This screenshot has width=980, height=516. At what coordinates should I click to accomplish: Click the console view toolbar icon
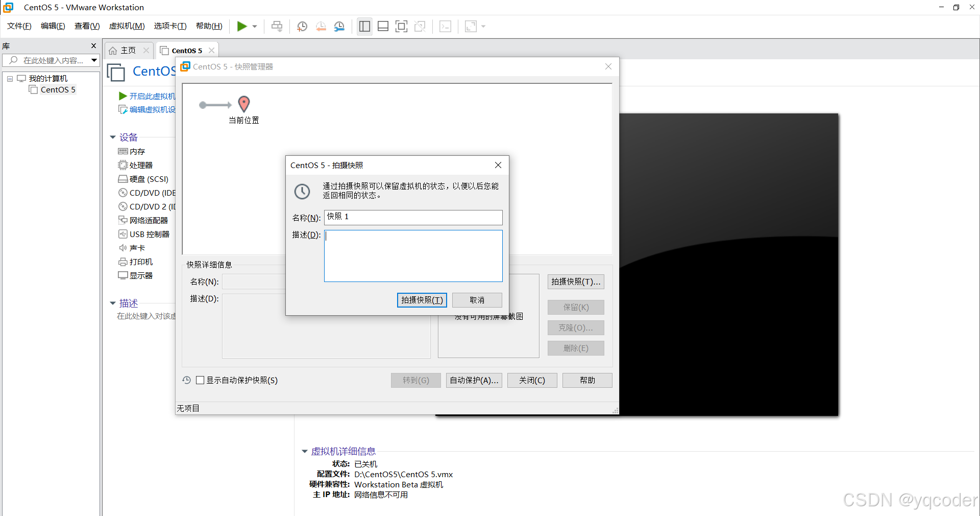[x=445, y=26]
